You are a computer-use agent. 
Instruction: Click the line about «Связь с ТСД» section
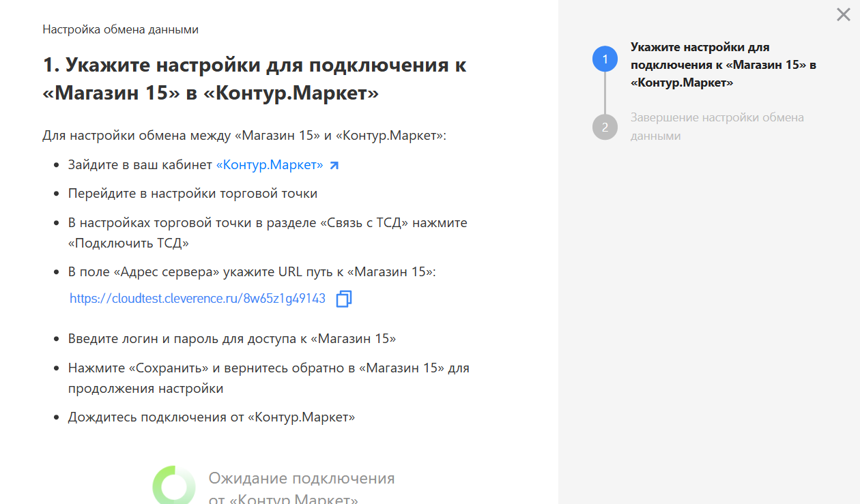pyautogui.click(x=268, y=233)
